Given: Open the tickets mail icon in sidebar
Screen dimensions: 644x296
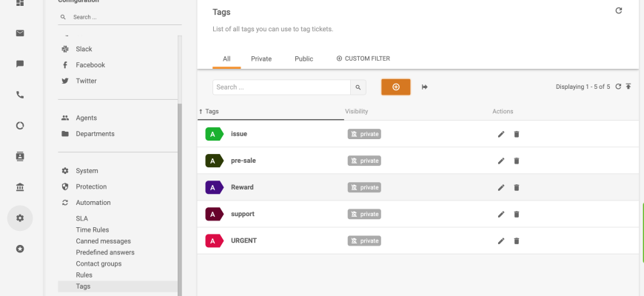Looking at the screenshot, I should point(20,33).
